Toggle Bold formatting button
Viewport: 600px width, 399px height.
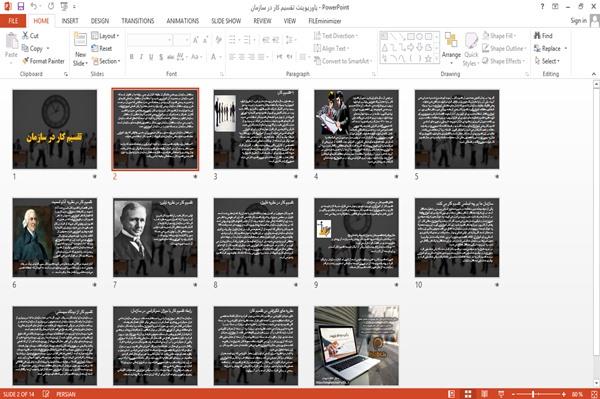(132, 57)
